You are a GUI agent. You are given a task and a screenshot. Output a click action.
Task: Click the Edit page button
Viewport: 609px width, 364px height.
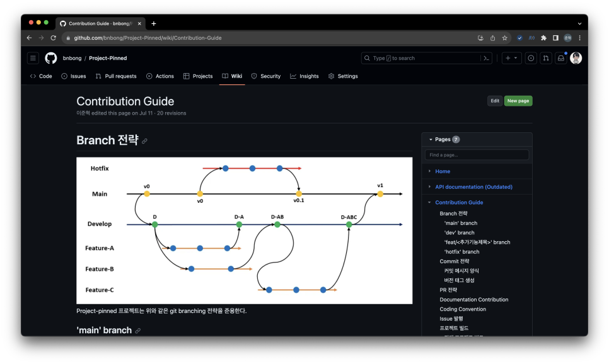[495, 101]
